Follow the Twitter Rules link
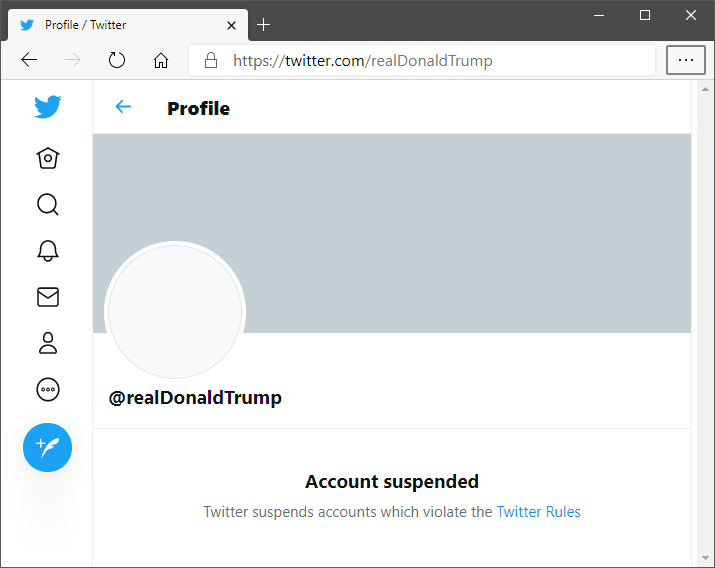Viewport: 715px width, 568px height. pos(538,512)
